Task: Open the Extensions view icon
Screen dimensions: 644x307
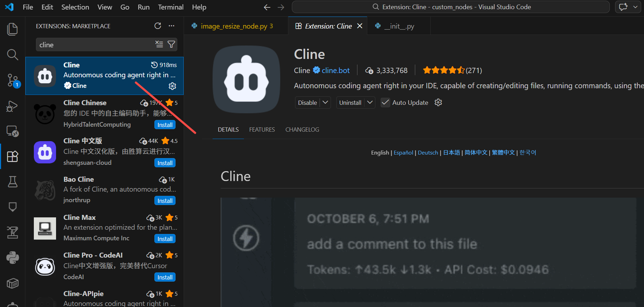Action: coord(12,156)
